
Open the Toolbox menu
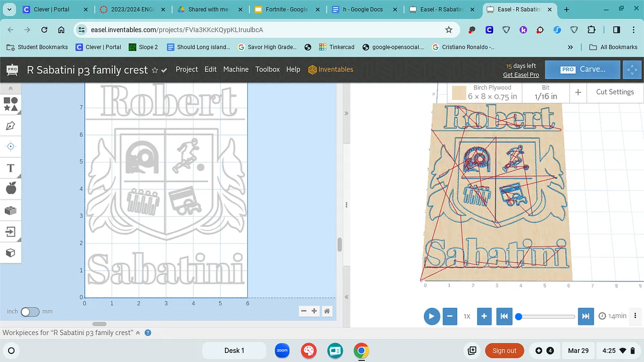pyautogui.click(x=267, y=69)
